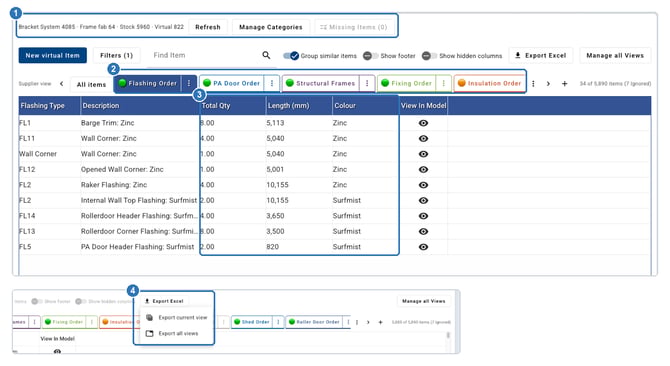The image size is (670, 366).
Task: Open the views overflow menu after Insulation Order
Action: pyautogui.click(x=533, y=84)
